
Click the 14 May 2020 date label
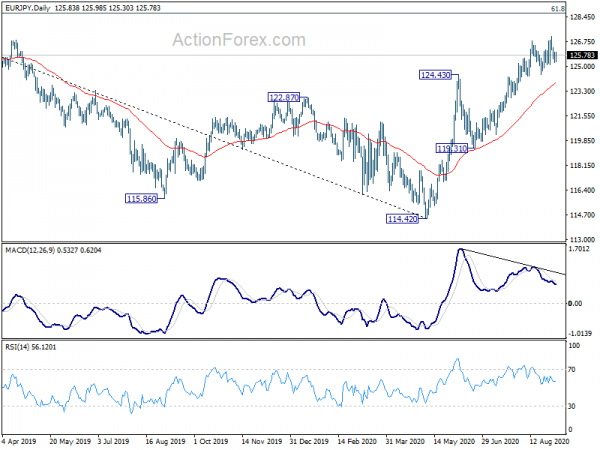coord(454,441)
